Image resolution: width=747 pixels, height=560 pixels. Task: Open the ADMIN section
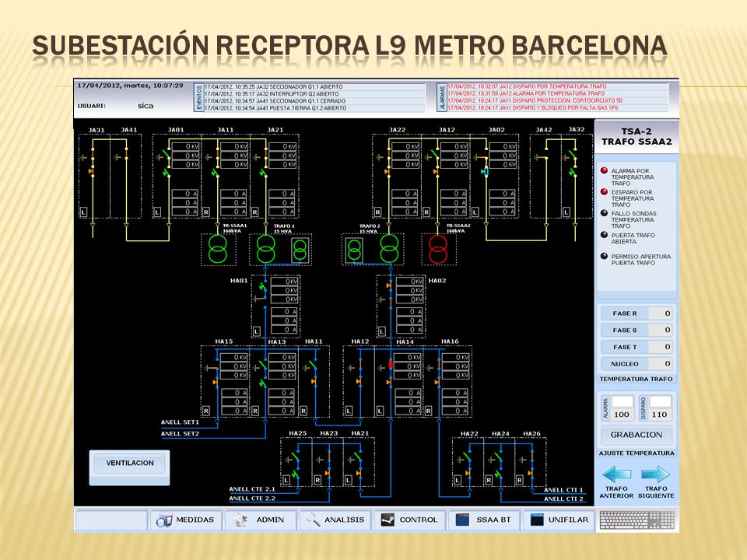pos(261,520)
